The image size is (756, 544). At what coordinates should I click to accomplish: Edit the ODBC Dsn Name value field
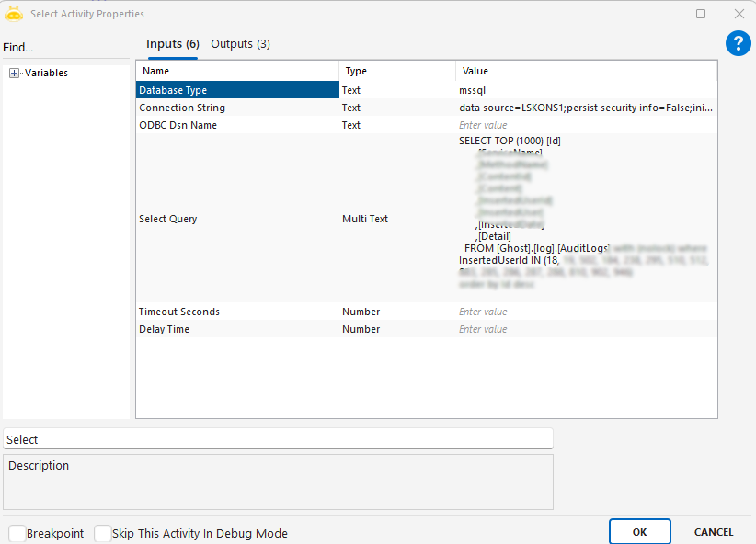click(x=585, y=125)
